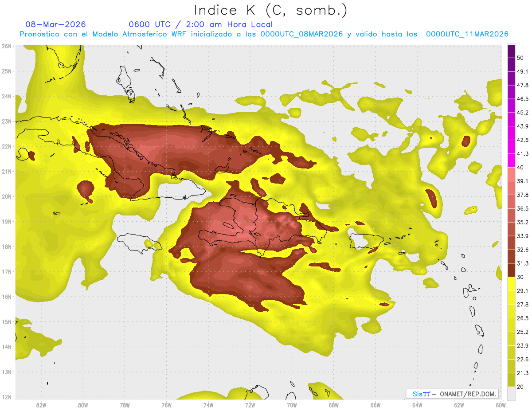
Task: Click the colorbar label '29.1'
Action: [x=522, y=290]
